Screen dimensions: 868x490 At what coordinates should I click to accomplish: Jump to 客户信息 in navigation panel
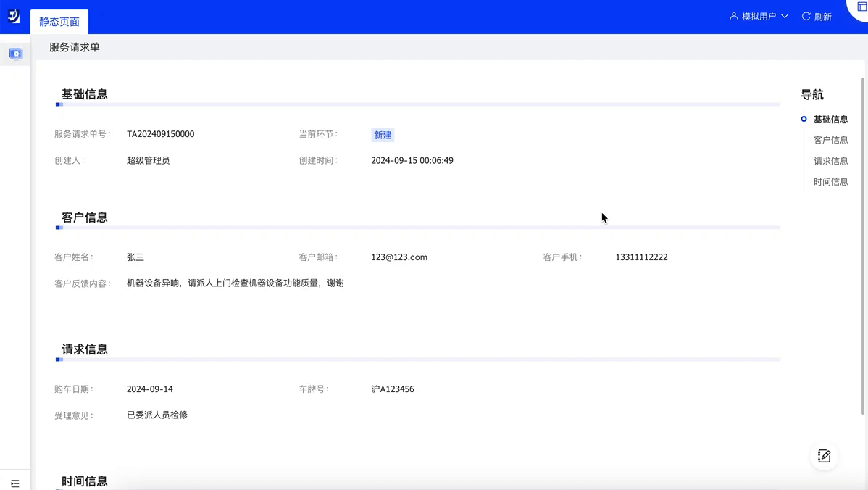830,140
